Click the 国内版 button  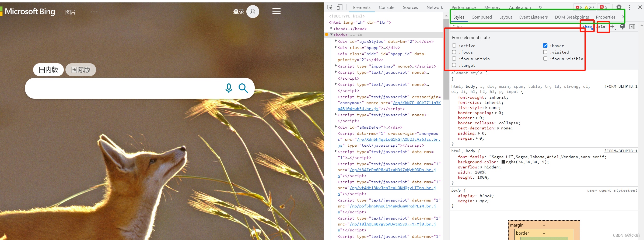tap(48, 70)
